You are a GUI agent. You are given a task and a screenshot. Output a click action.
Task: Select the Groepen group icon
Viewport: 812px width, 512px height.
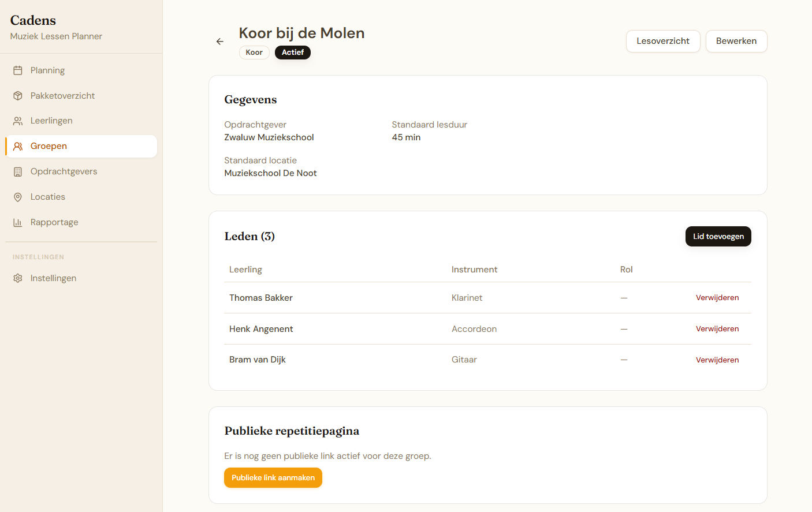(18, 145)
